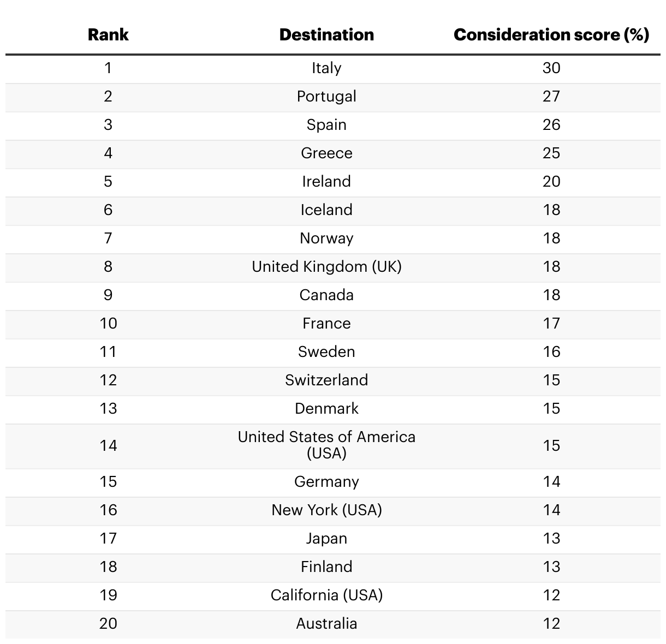Click the Canada destination cell
666x644 pixels.
[x=326, y=295]
